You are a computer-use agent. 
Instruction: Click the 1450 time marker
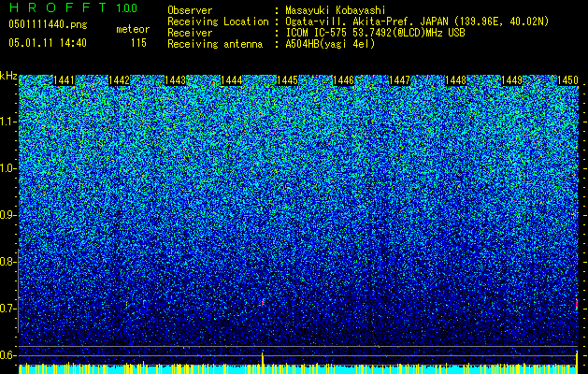567,80
